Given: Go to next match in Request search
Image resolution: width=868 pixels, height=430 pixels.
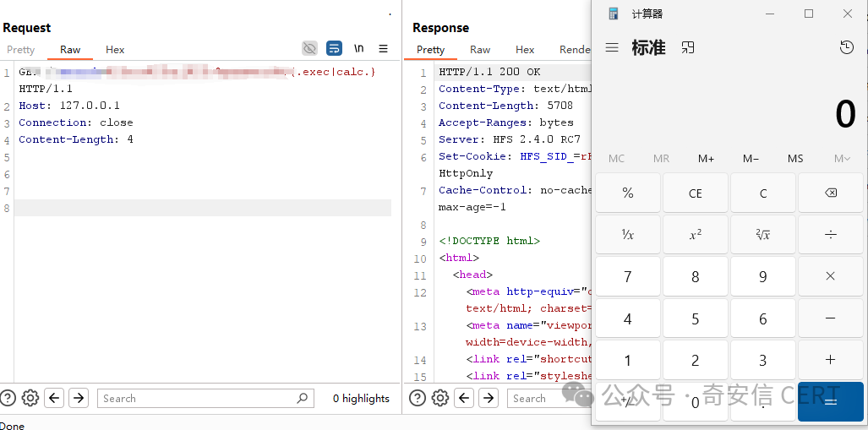Looking at the screenshot, I should pos(79,398).
